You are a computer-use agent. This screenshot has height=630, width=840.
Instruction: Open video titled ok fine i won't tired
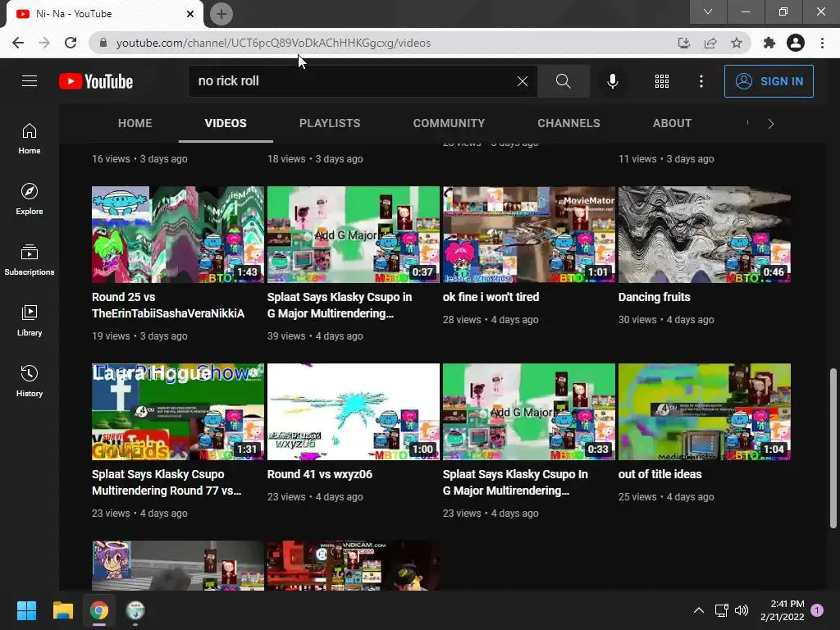tap(491, 297)
